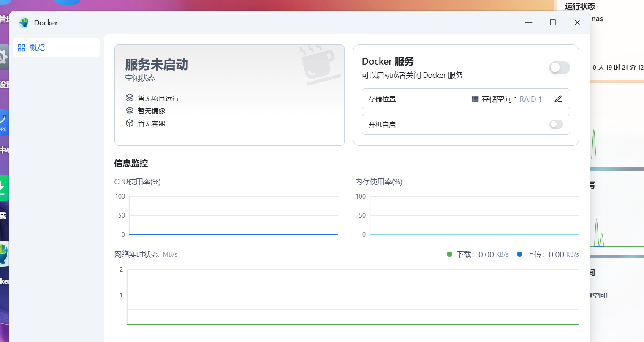Click the 开机自启 label
This screenshot has height=342, width=644.
pos(382,125)
